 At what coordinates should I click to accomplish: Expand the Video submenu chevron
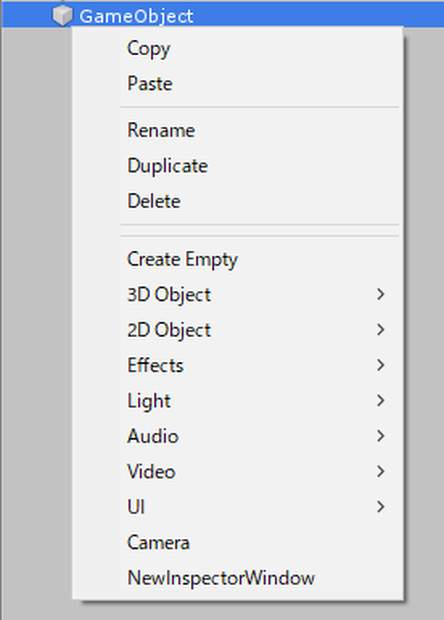[x=381, y=471]
